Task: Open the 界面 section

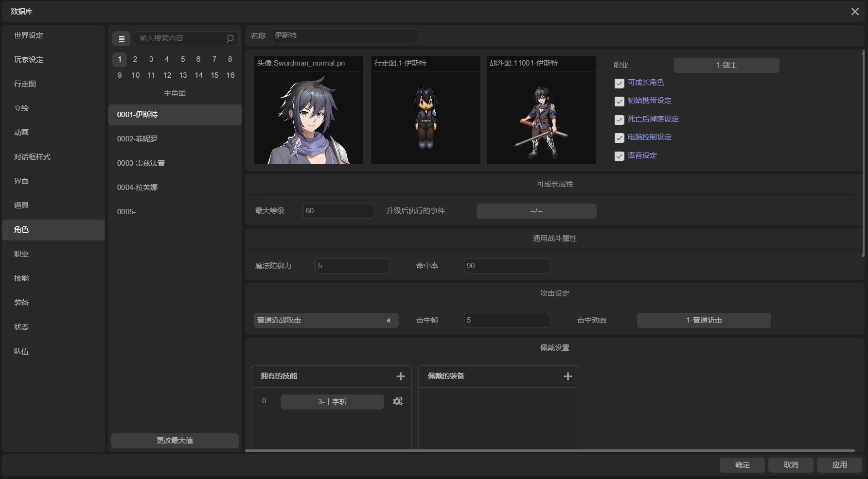Action: point(53,181)
